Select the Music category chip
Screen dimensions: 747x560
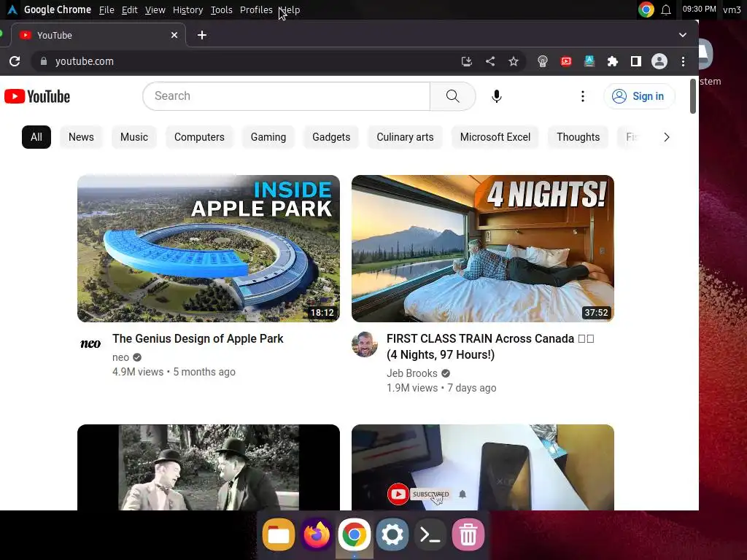point(134,137)
